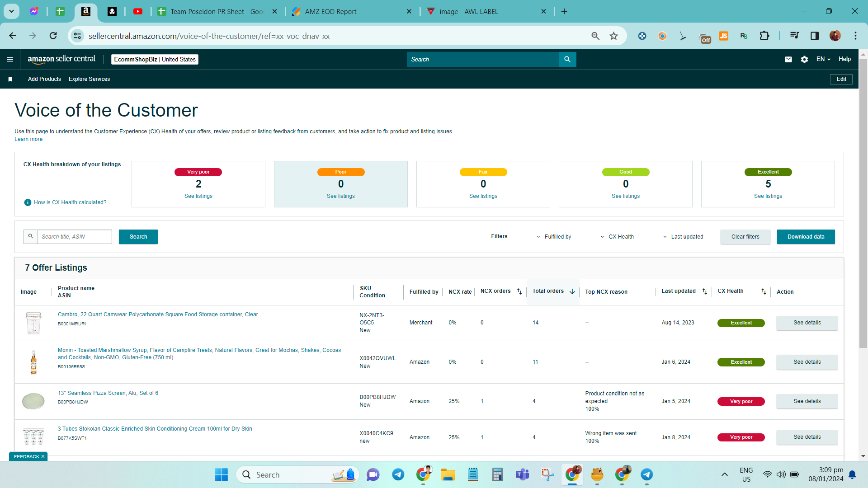
Task: Expand the CX Health filter
Action: (x=617, y=237)
